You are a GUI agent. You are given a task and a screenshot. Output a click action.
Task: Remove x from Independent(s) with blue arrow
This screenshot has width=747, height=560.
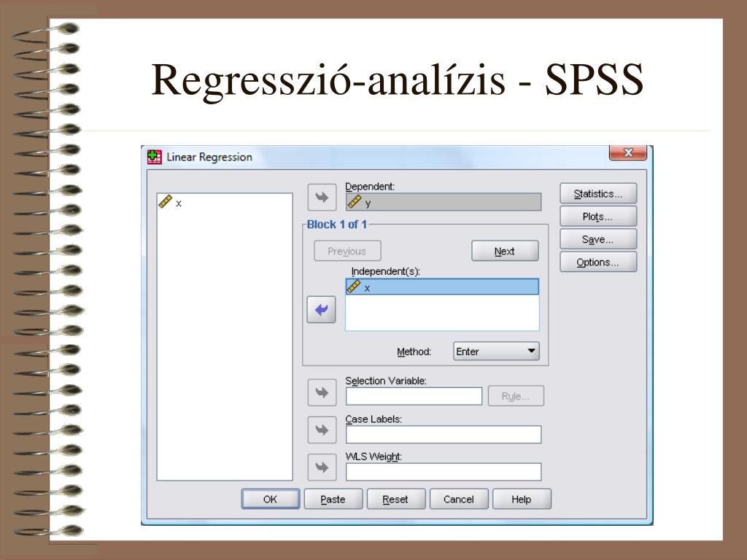322,309
